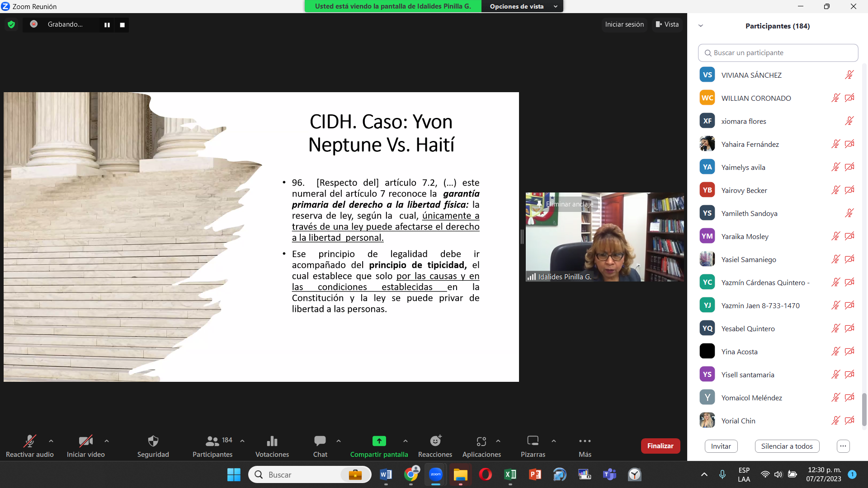The height and width of the screenshot is (488, 868).
Task: Click the green encryption shield icon
Action: [11, 24]
